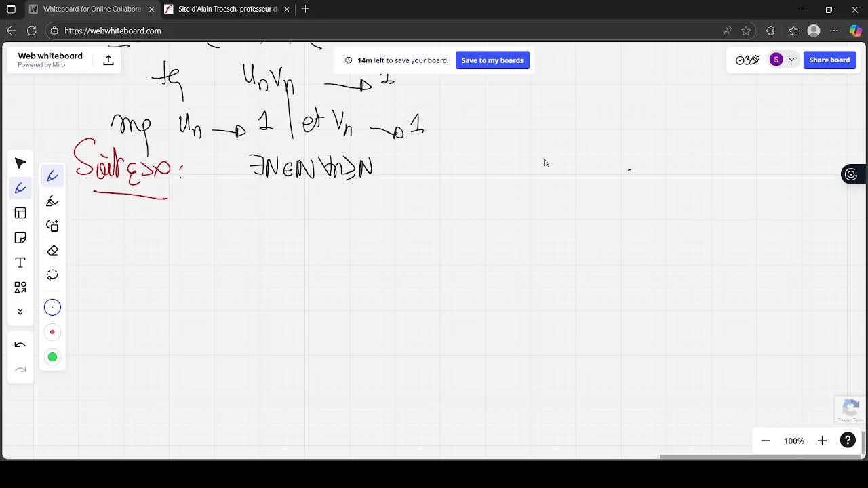Zoom out with minus button
Screen dimensions: 868x488
click(766, 441)
